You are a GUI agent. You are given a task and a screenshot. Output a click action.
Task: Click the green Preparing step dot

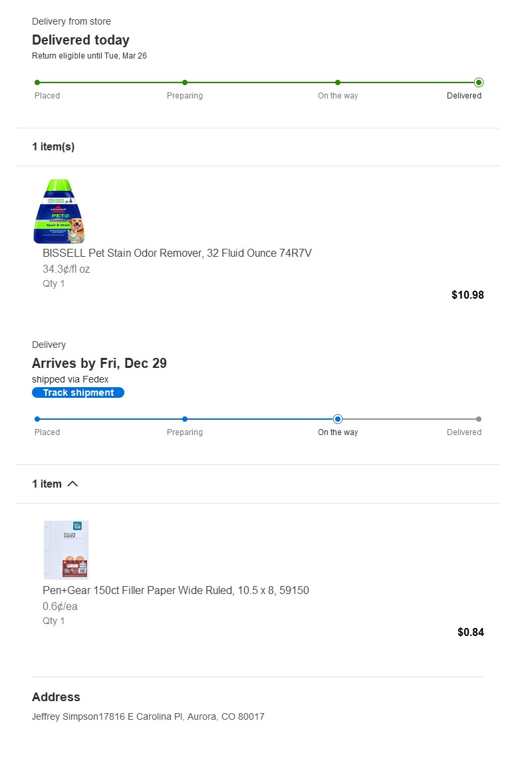pos(185,82)
